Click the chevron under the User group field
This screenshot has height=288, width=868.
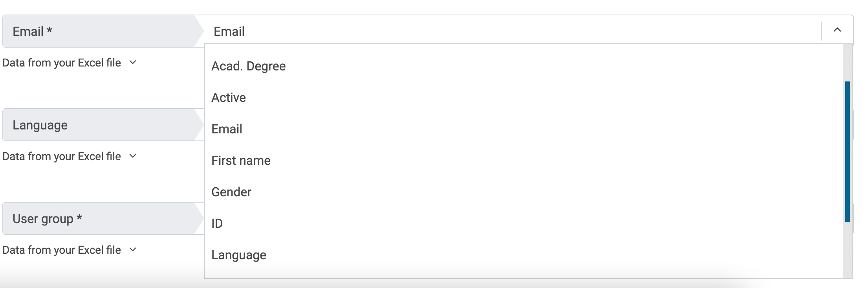click(x=133, y=250)
